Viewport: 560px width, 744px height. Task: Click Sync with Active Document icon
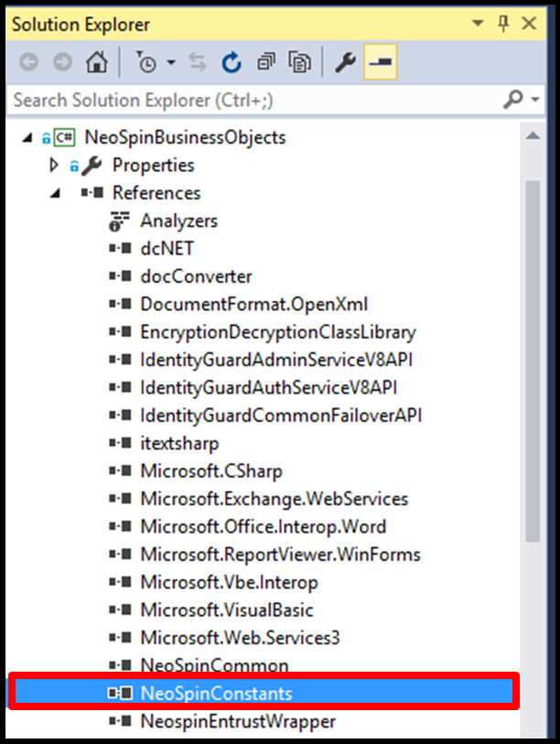pos(198,62)
